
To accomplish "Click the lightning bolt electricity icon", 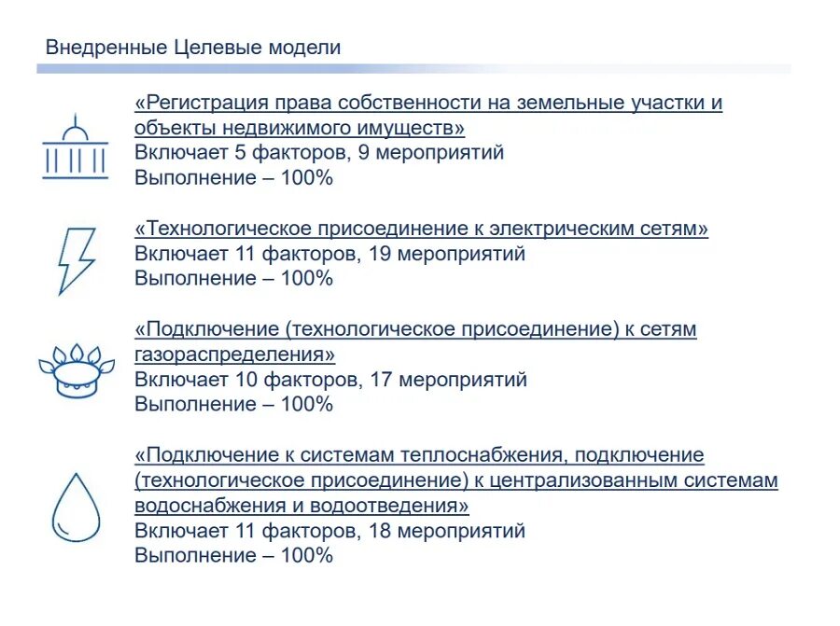I will tap(77, 261).
